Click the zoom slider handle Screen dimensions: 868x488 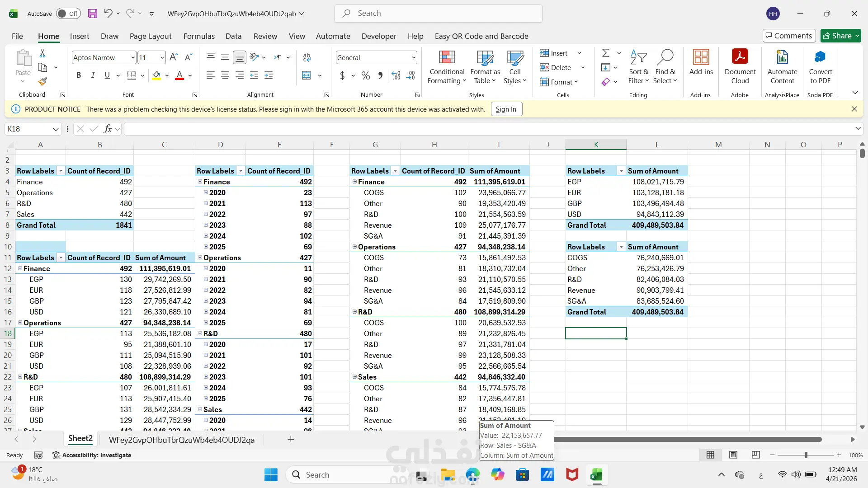[806, 455]
